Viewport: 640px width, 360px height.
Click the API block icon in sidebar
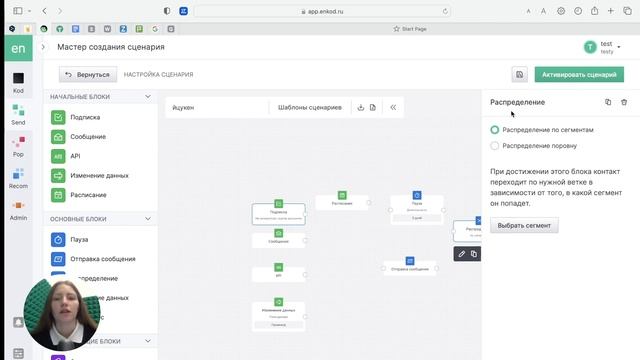tap(58, 156)
